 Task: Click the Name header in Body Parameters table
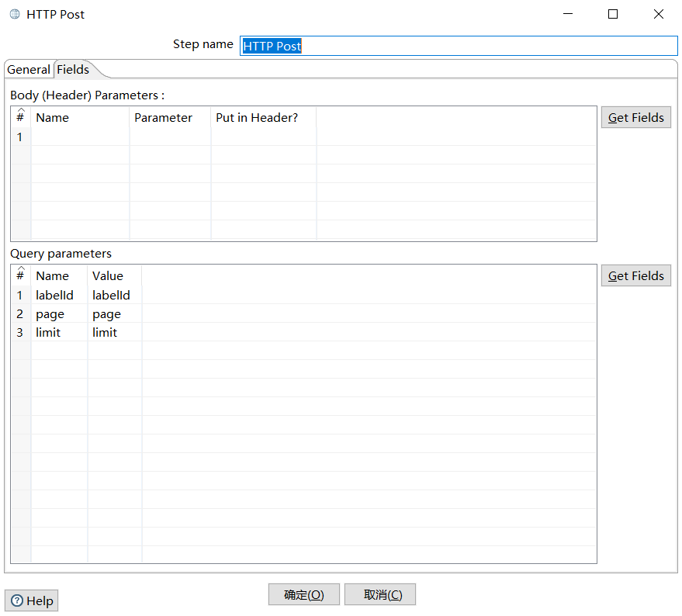pos(80,117)
